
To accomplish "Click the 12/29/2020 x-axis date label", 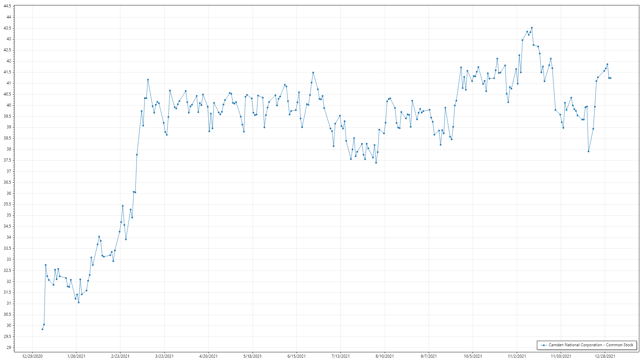I will click(32, 356).
